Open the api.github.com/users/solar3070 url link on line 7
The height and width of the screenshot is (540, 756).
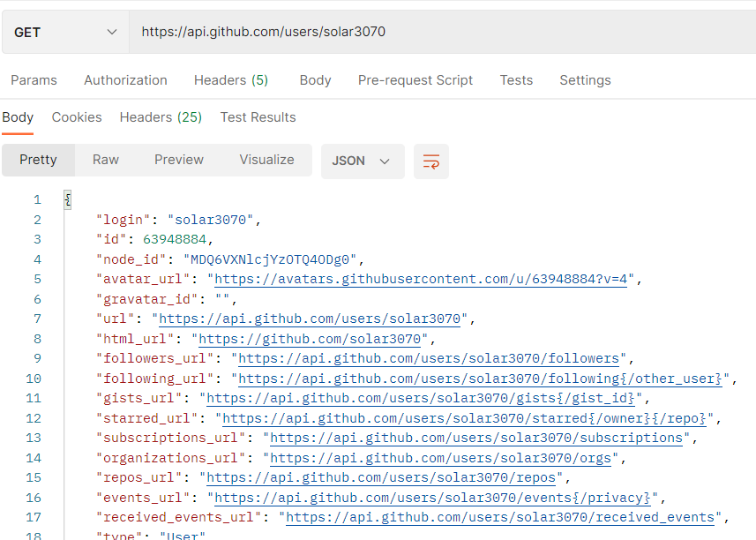click(310, 319)
